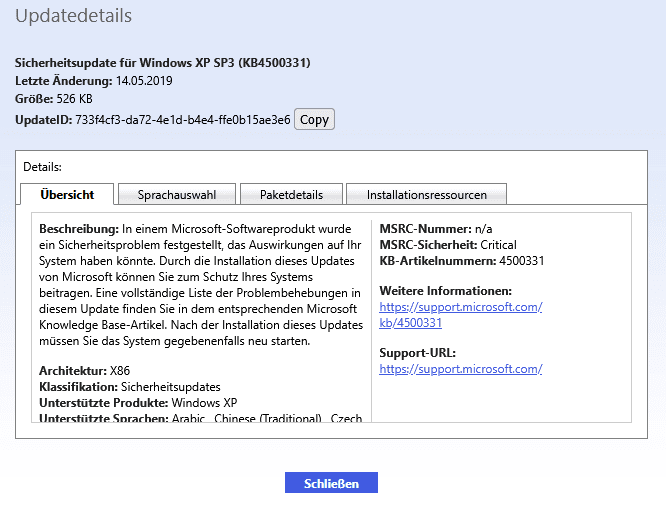
Task: Click the Updatedetails heading
Action: pos(73,16)
